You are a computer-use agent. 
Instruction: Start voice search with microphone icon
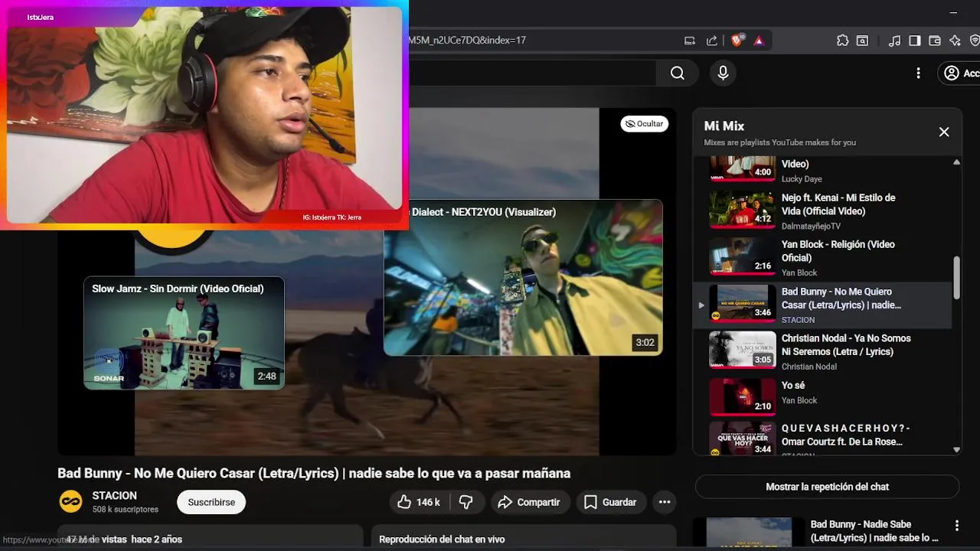[x=722, y=73]
